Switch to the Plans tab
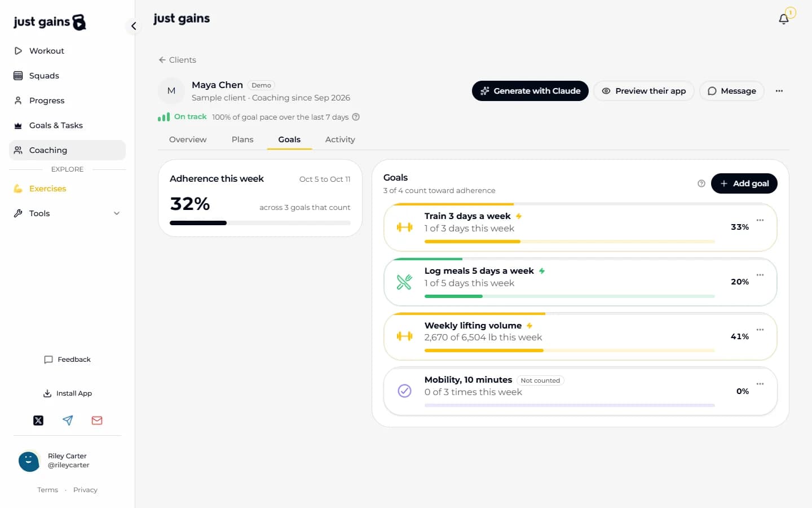This screenshot has height=508, width=812. coord(242,139)
